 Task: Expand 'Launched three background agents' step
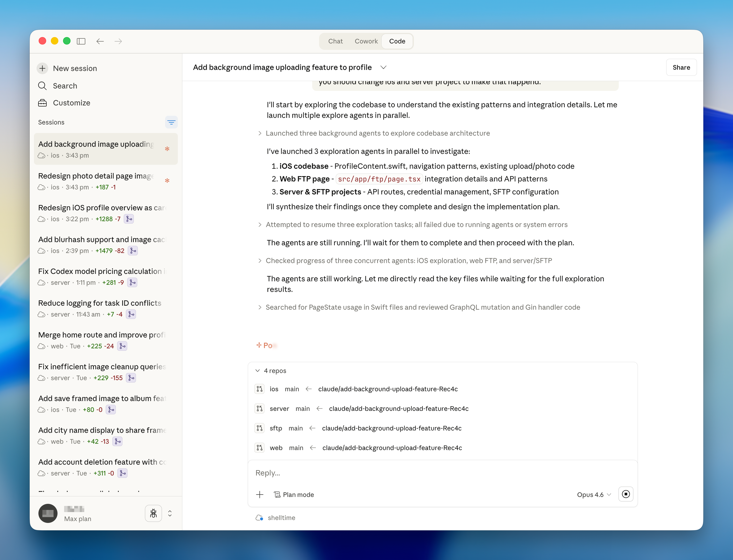(x=260, y=133)
